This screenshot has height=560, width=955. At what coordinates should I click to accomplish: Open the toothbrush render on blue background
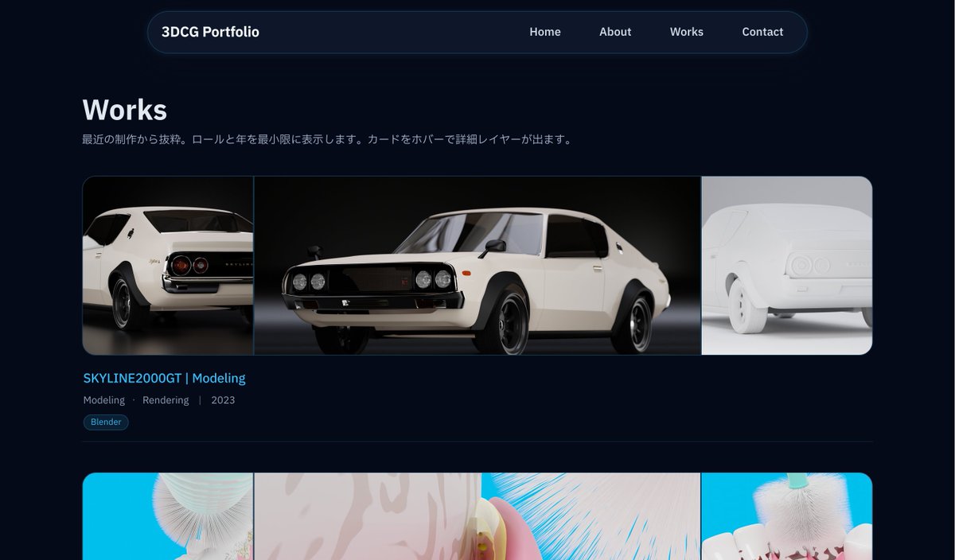point(787,516)
